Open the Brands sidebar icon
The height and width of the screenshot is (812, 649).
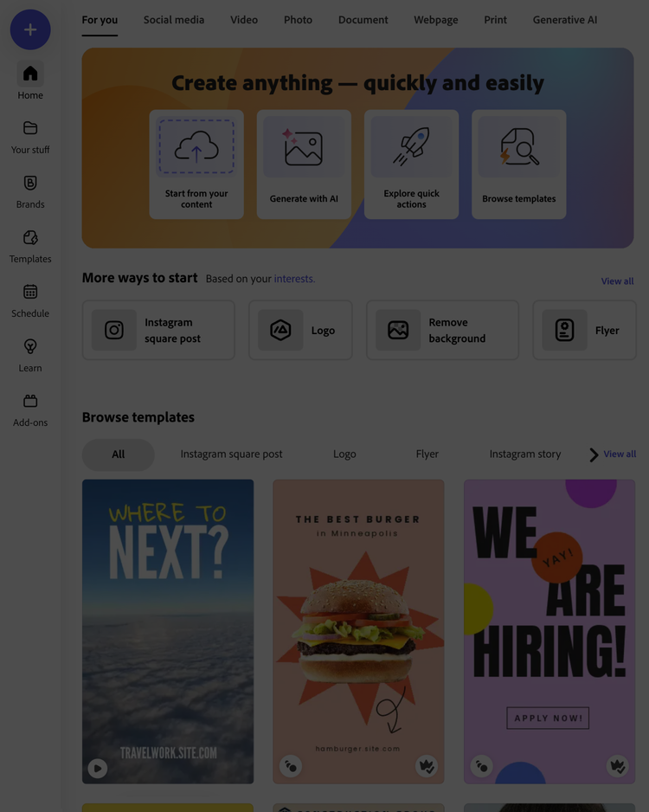coord(30,183)
